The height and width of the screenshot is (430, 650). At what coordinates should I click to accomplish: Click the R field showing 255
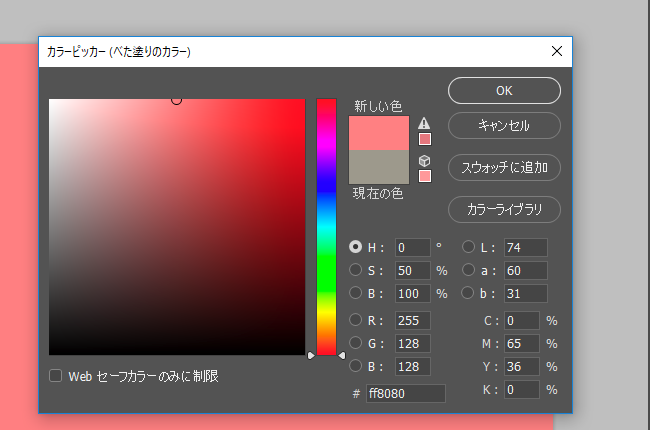click(412, 321)
